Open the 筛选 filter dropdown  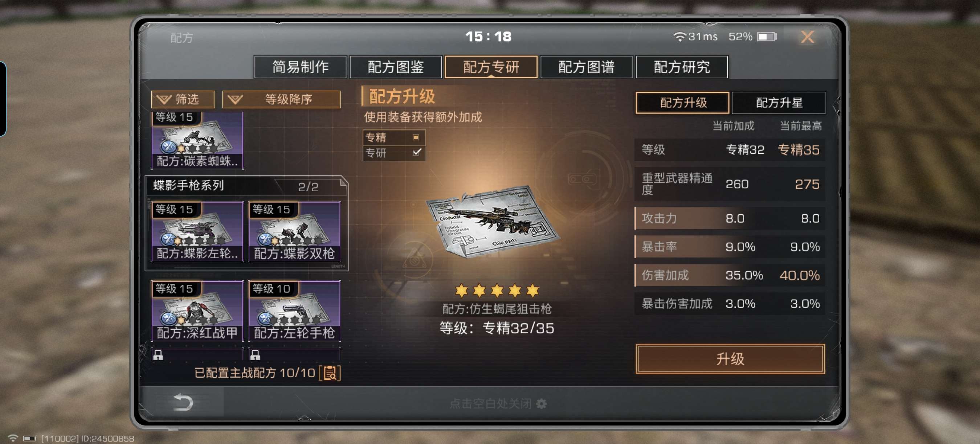click(x=183, y=100)
